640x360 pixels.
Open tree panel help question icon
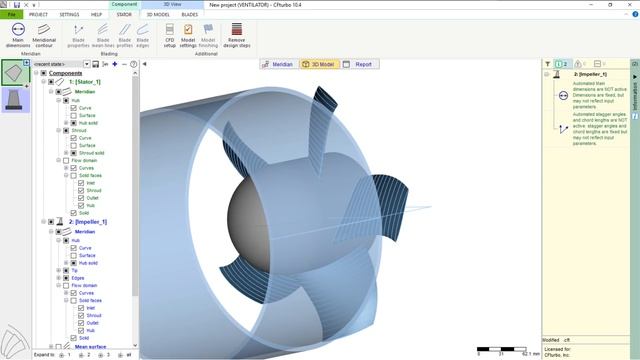[x=133, y=64]
